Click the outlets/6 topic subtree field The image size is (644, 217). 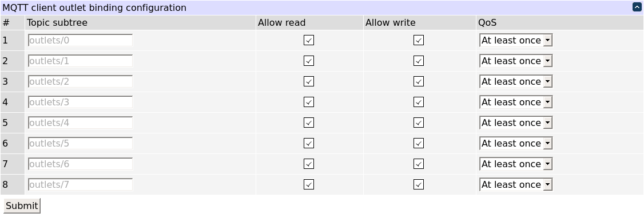(x=81, y=164)
